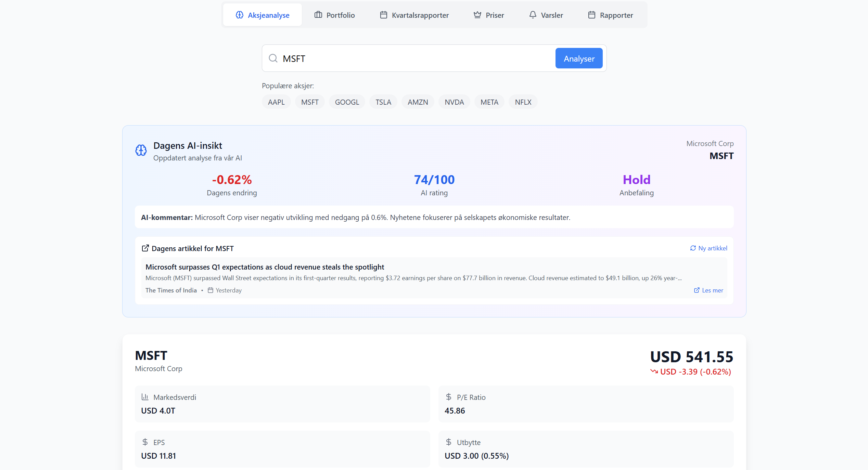
Task: Click the brain icon beside Dagens AI-insikt
Action: (141, 150)
